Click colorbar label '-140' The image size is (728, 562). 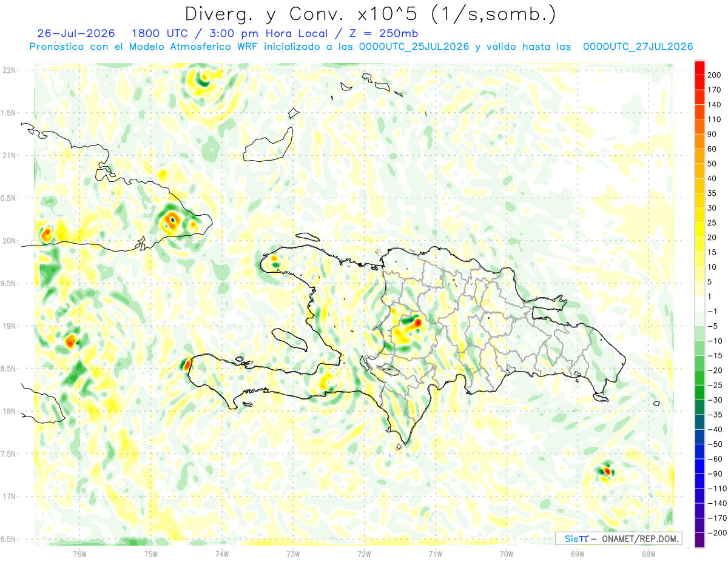click(x=718, y=504)
